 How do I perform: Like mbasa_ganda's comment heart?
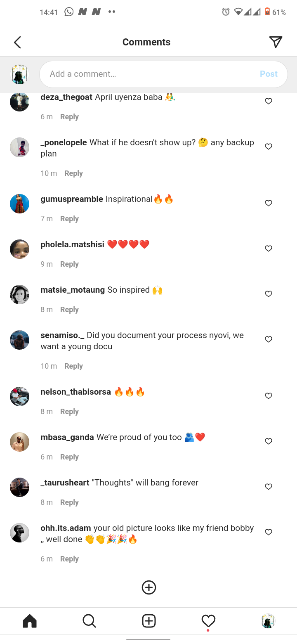tap(269, 441)
